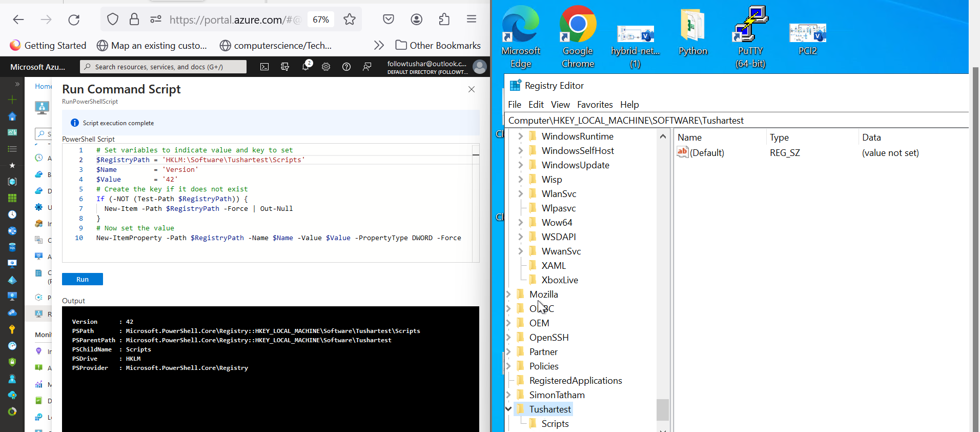Open the Edit menu in Registry Editor
The width and height of the screenshot is (980, 432).
[x=536, y=105]
